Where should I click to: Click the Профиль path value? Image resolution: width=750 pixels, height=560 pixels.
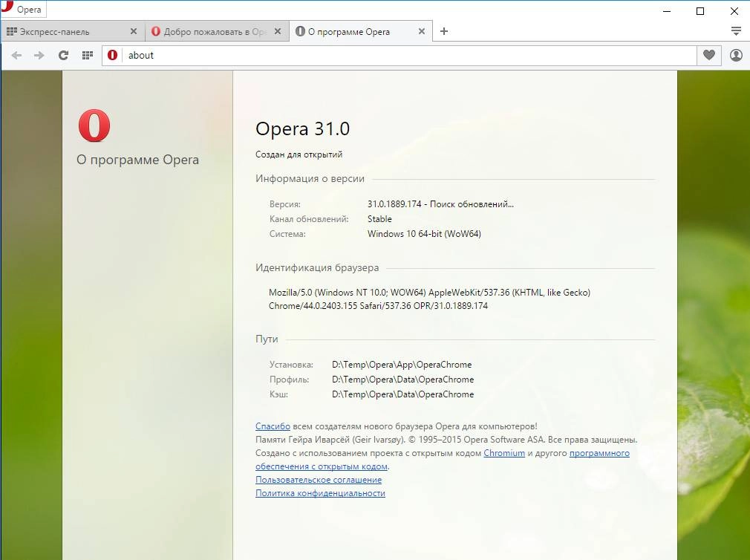pos(402,380)
